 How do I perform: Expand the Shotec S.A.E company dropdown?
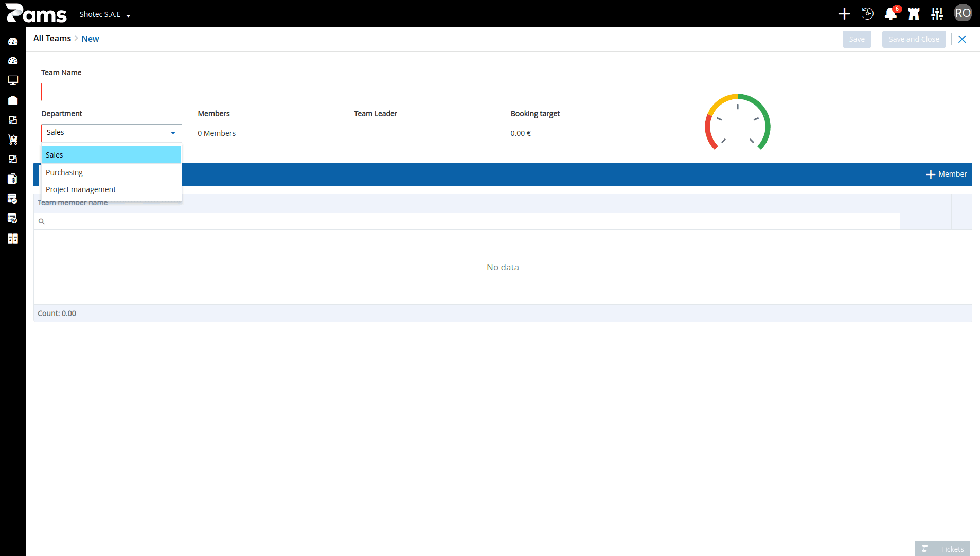point(105,14)
